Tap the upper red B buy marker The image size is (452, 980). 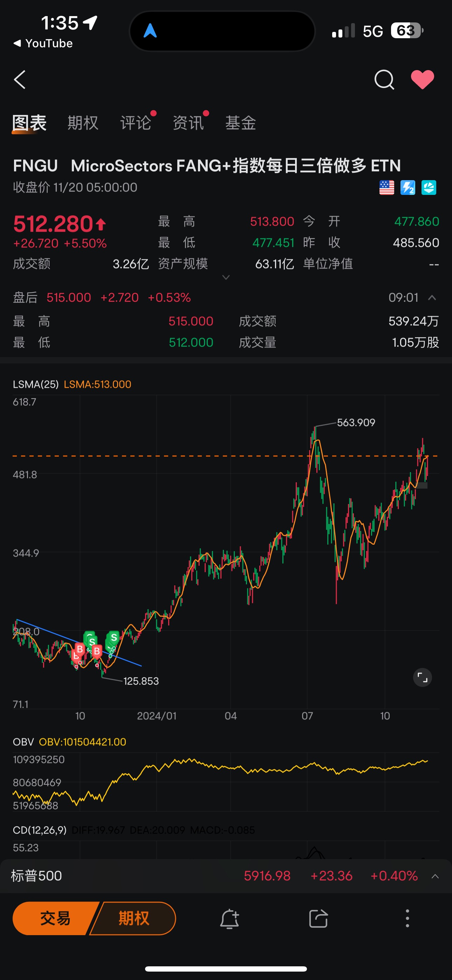(80, 649)
